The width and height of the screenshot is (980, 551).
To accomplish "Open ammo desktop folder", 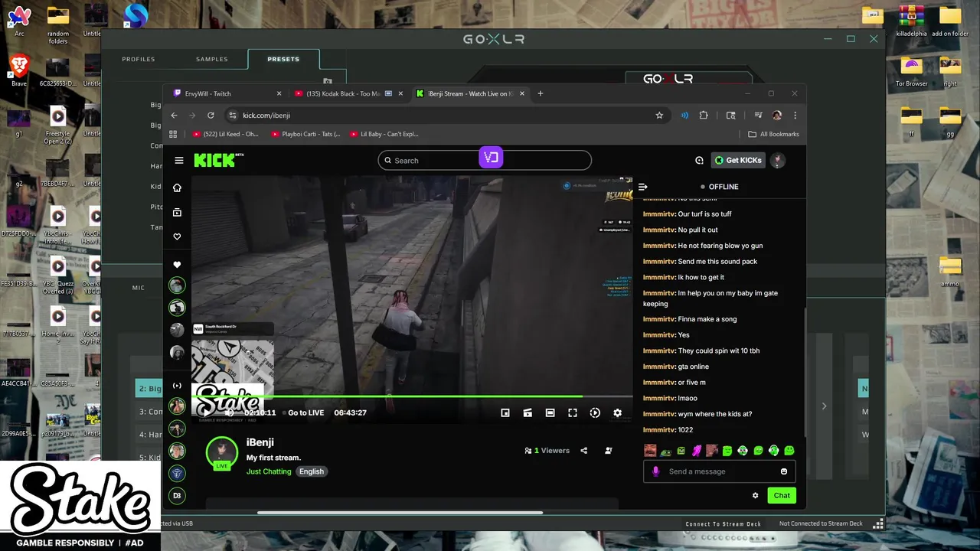I will [x=950, y=270].
